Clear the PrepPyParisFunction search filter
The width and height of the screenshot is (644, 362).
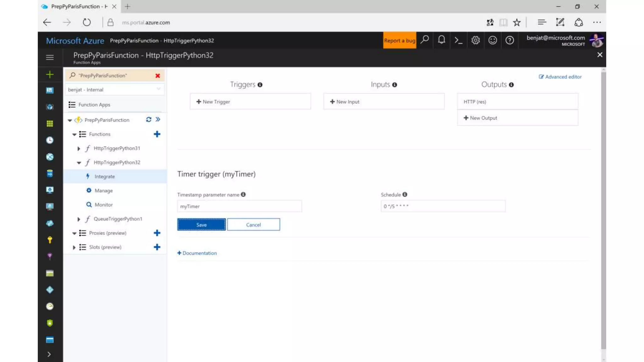click(158, 76)
